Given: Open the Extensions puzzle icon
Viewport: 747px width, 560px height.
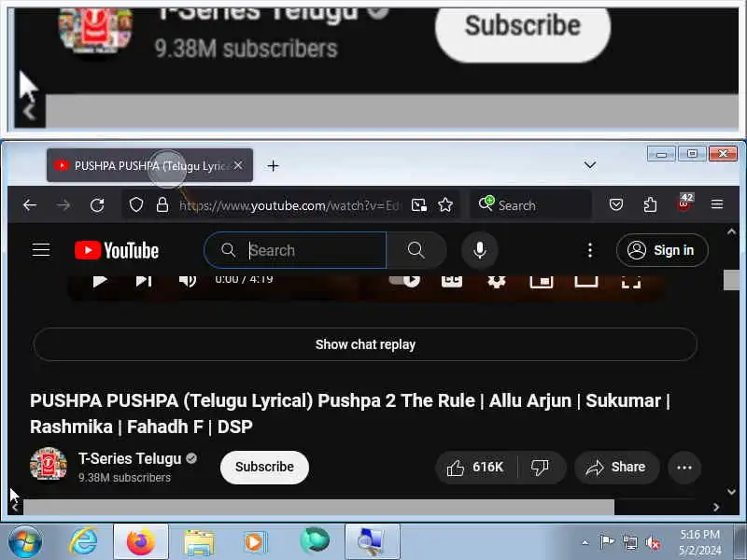Looking at the screenshot, I should tap(650, 205).
